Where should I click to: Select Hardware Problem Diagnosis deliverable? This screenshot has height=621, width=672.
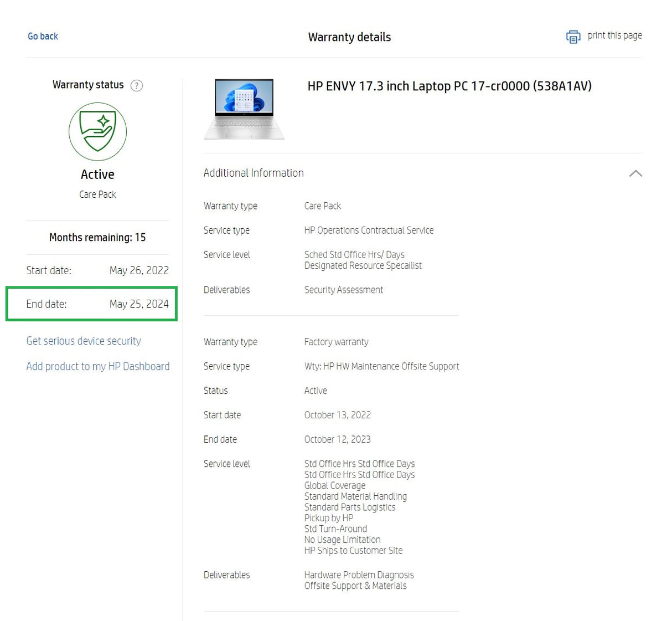(x=359, y=575)
